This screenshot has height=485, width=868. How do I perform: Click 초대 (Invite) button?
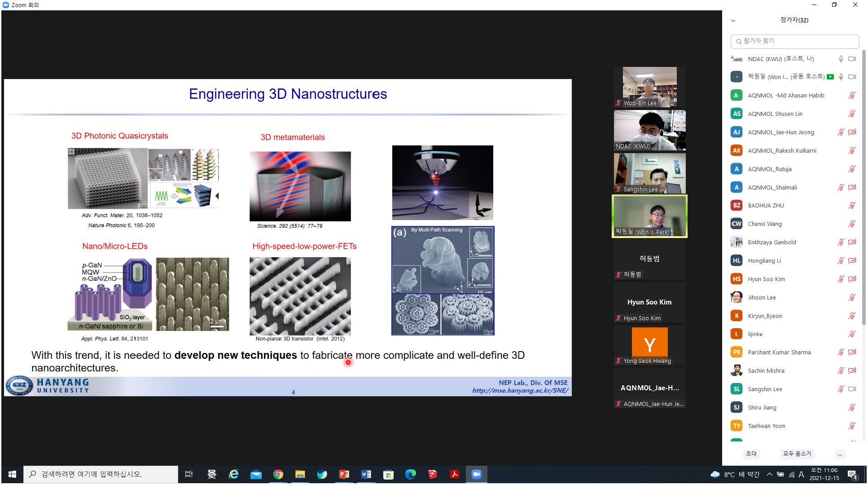(751, 454)
